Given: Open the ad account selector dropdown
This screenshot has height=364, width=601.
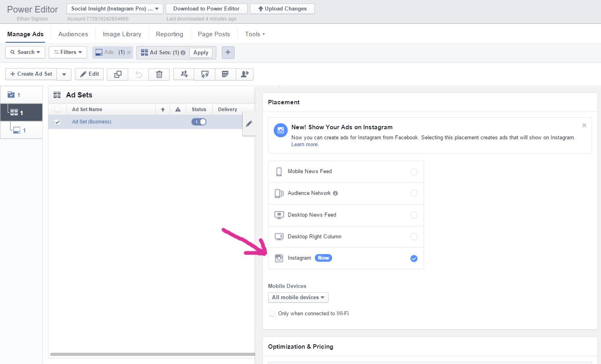Looking at the screenshot, I should coord(115,9).
